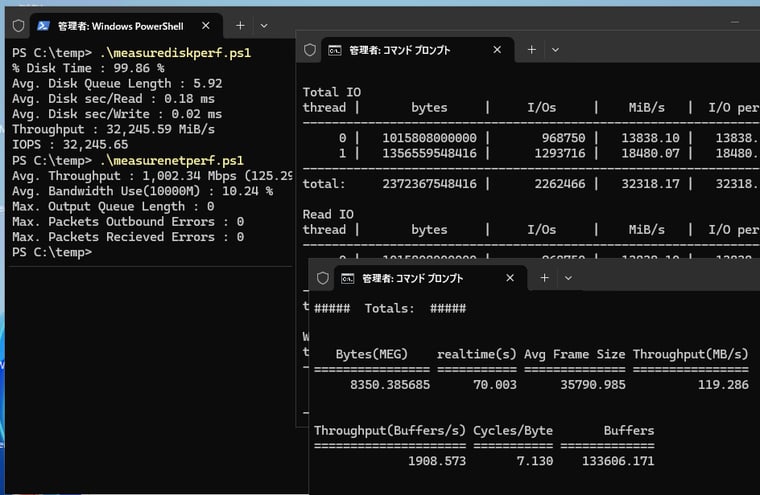
Task: Click Throughput(Buffers/s) value 1908.573
Action: 437,461
